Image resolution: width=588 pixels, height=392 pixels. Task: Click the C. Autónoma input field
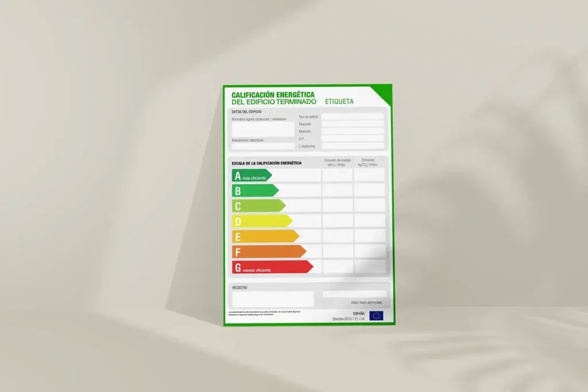click(x=352, y=146)
